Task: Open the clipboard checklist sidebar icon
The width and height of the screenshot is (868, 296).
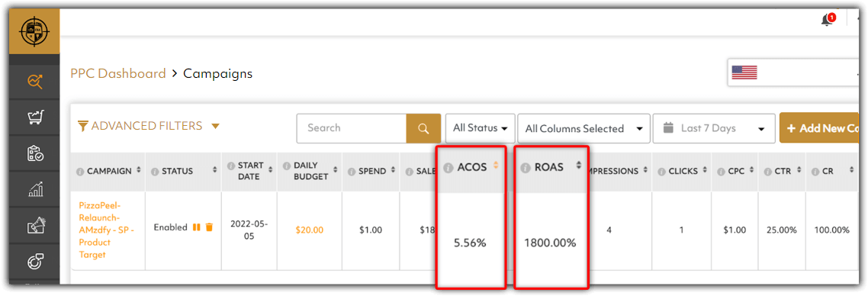Action: click(x=35, y=153)
